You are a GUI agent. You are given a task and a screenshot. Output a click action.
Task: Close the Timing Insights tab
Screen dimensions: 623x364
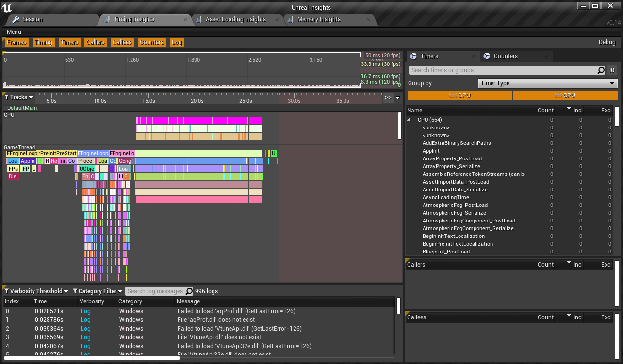coord(185,20)
